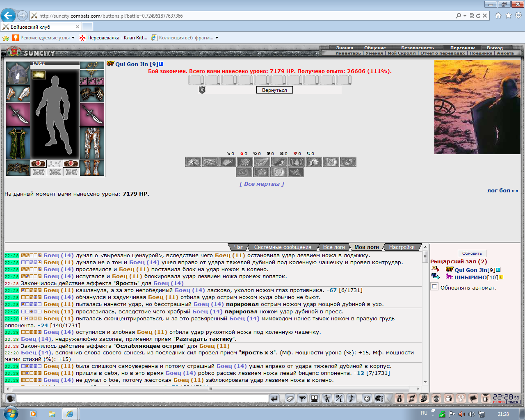Click the RU language indicator in system tray
Viewport: 525px width, 420px height.
click(424, 413)
